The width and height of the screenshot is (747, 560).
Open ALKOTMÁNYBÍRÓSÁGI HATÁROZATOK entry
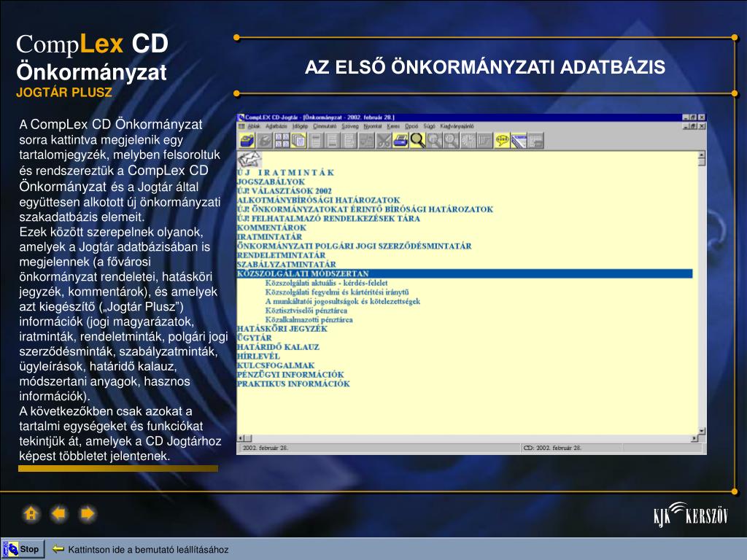point(319,200)
